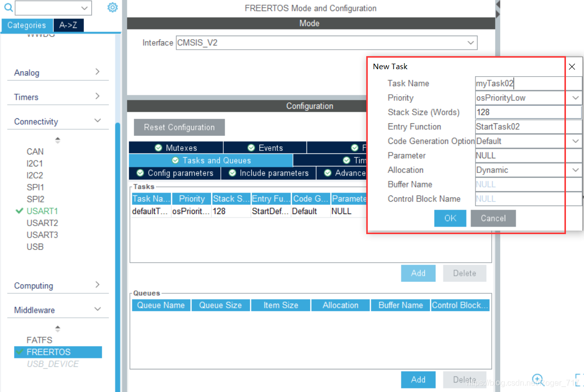Select USART2 in the Connectivity list
This screenshot has height=392, width=584.
(42, 223)
